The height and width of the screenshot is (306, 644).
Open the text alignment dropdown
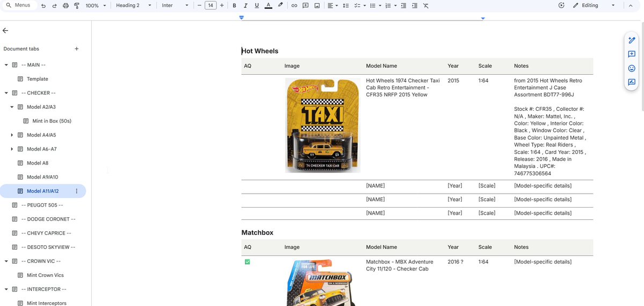[332, 6]
